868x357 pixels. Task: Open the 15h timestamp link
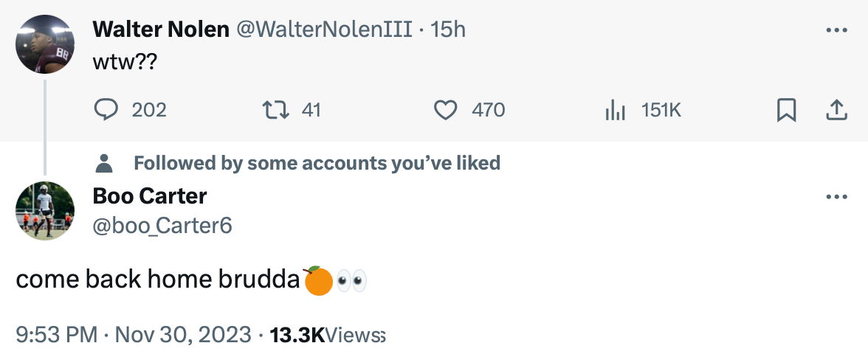[448, 29]
